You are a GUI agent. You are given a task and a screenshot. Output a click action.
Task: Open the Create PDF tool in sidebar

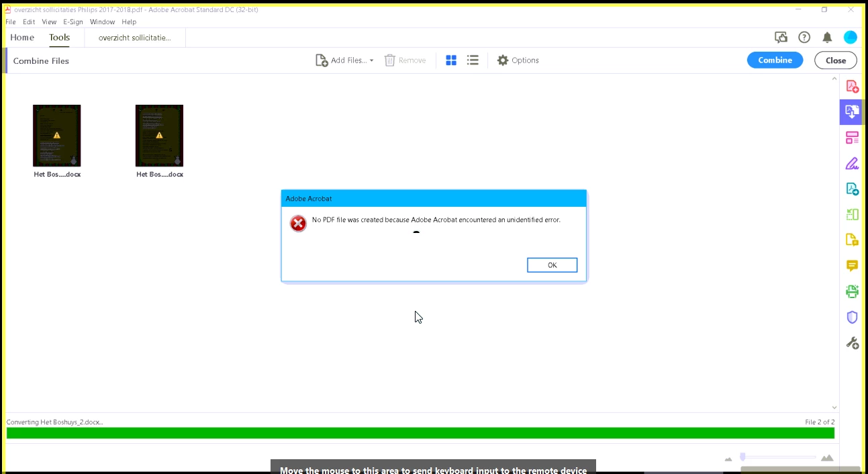point(852,87)
